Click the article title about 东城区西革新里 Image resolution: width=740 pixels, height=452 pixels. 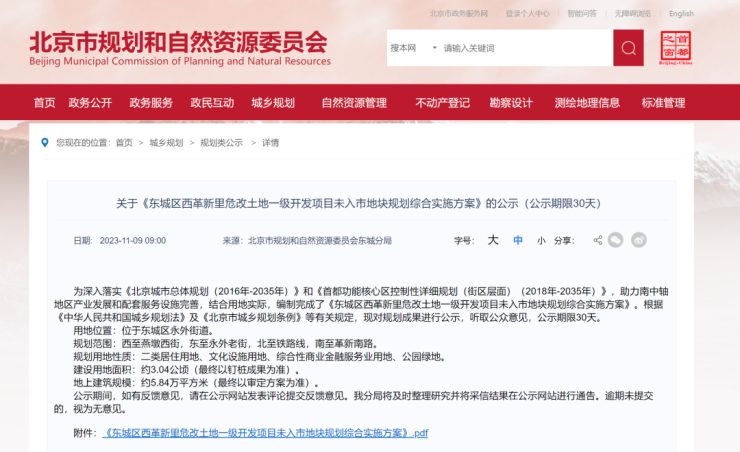coord(358,203)
